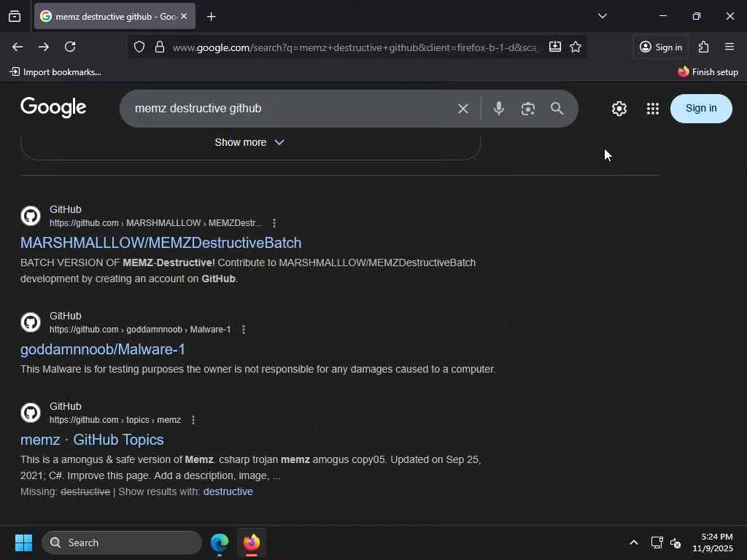Click GitHub favicon of topics result
Image resolution: width=747 pixels, height=560 pixels.
(x=31, y=413)
